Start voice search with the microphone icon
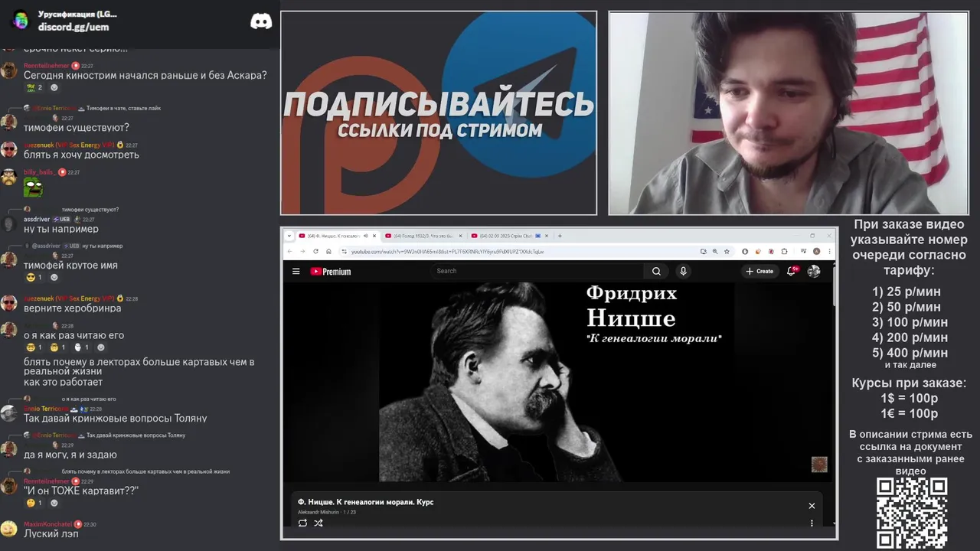The width and height of the screenshot is (980, 551). coord(683,271)
